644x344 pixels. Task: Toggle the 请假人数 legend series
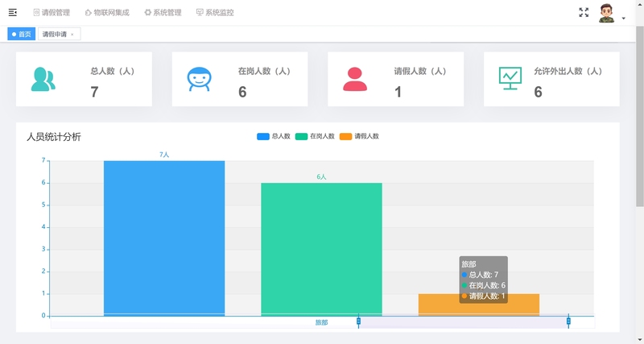pyautogui.click(x=359, y=136)
